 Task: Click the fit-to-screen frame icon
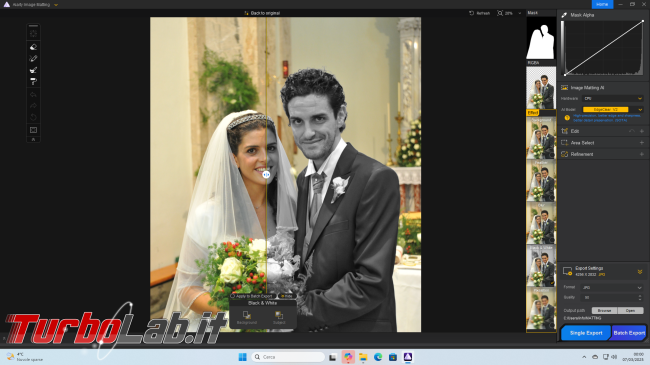click(34, 130)
